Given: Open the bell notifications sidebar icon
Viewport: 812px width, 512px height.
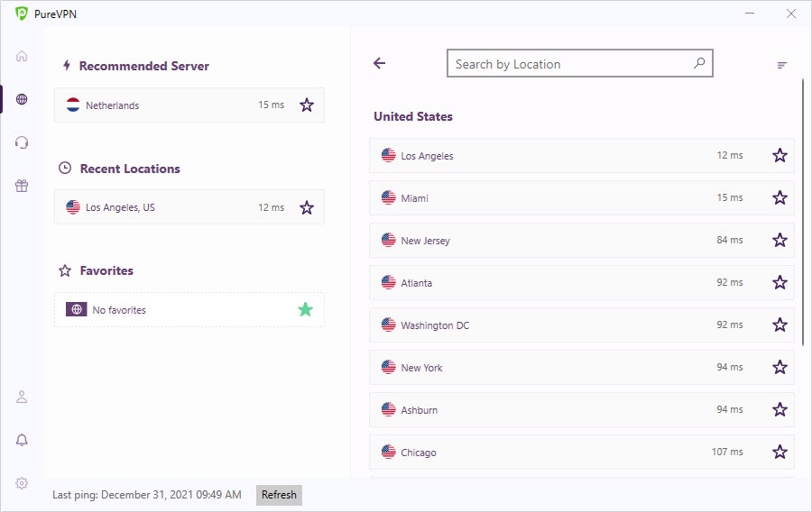Looking at the screenshot, I should tap(22, 440).
